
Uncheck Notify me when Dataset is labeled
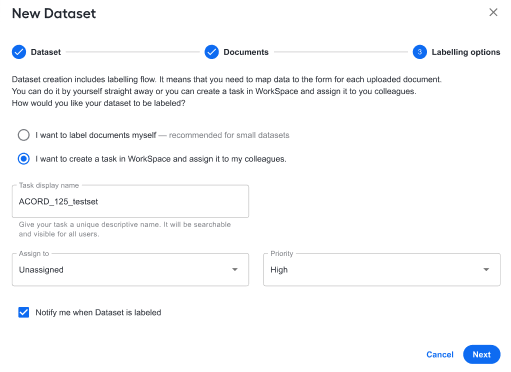[24, 312]
